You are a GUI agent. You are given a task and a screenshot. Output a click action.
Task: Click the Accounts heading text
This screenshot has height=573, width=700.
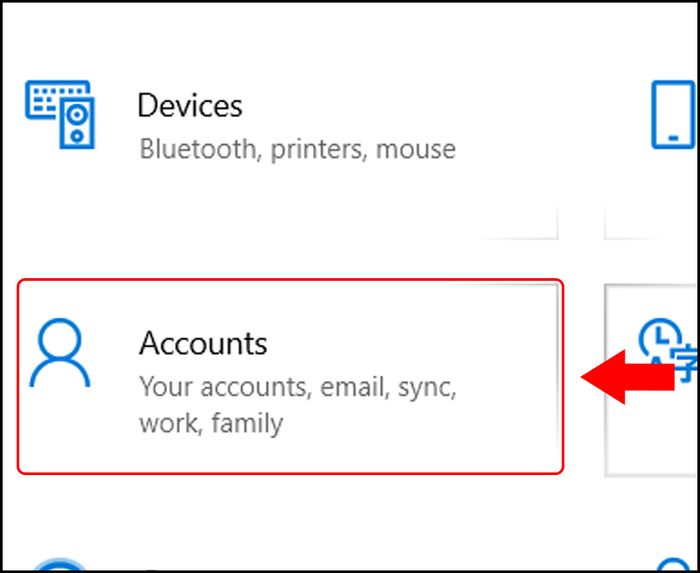pos(203,343)
